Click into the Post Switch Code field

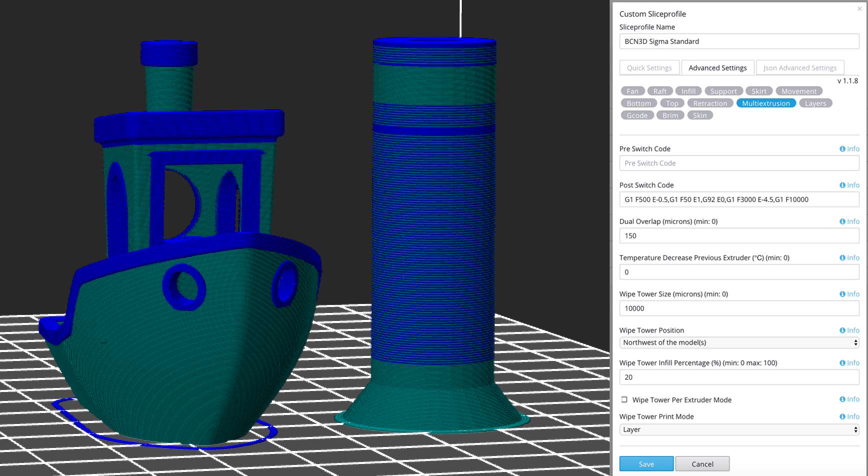pyautogui.click(x=739, y=199)
